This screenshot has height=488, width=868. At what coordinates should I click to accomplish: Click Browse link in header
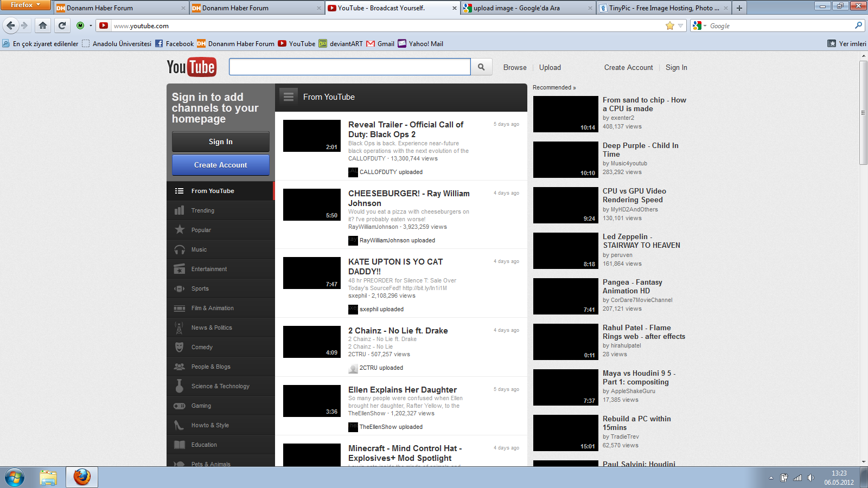click(515, 67)
